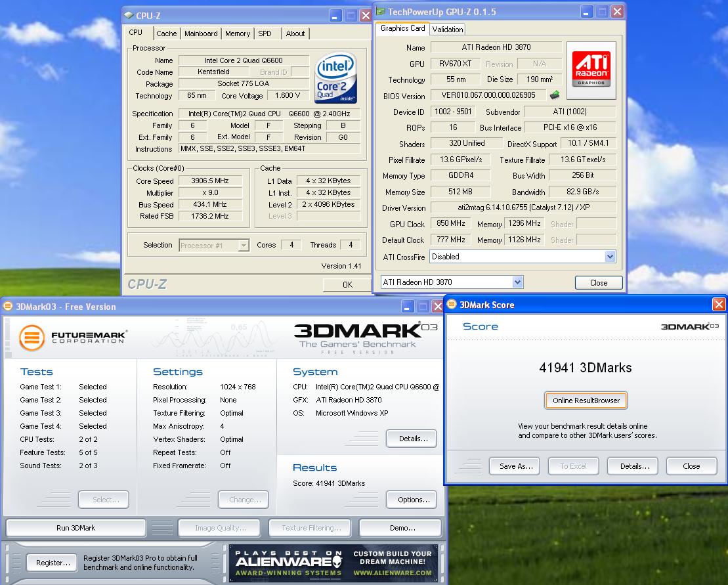728x585 pixels.
Task: Click Change button under Settings
Action: click(244, 500)
